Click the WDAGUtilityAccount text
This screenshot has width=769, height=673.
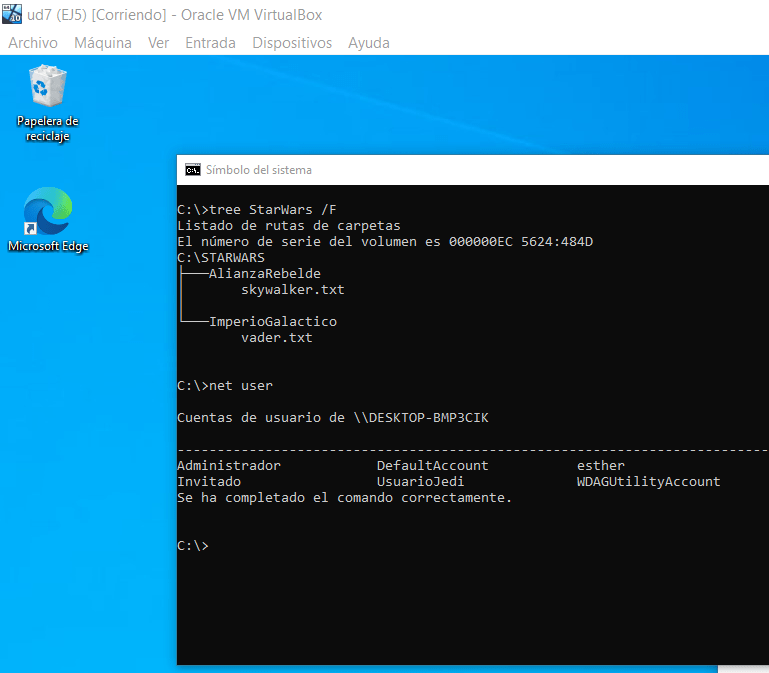point(648,482)
